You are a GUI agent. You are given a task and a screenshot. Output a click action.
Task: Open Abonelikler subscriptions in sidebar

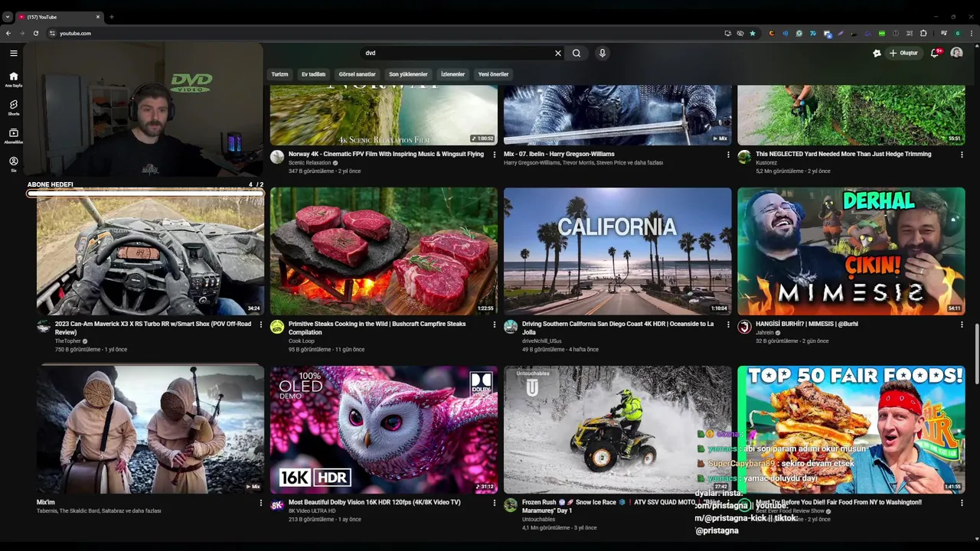coord(13,135)
